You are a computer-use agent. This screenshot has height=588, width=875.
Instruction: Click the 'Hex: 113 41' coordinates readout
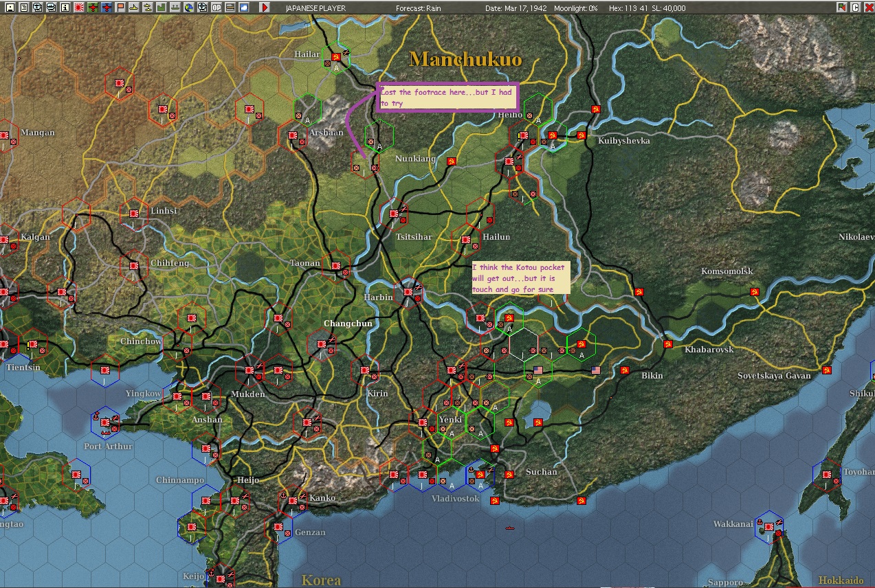(629, 8)
